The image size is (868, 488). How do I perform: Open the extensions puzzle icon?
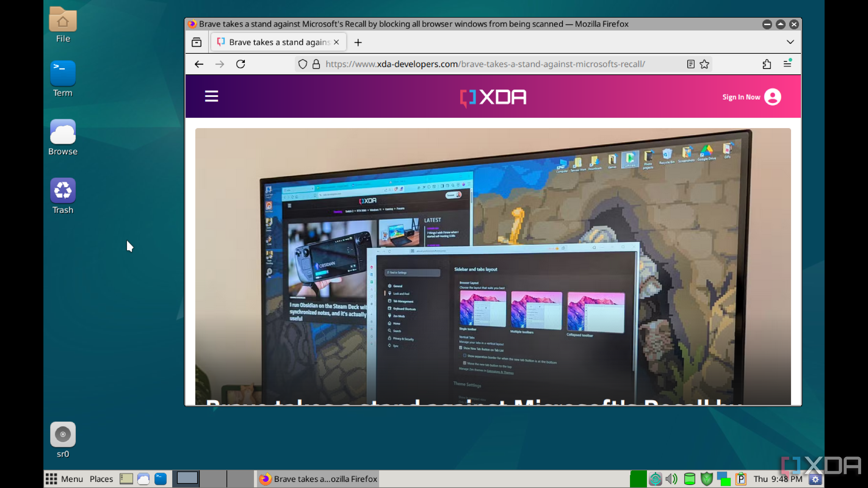point(767,64)
